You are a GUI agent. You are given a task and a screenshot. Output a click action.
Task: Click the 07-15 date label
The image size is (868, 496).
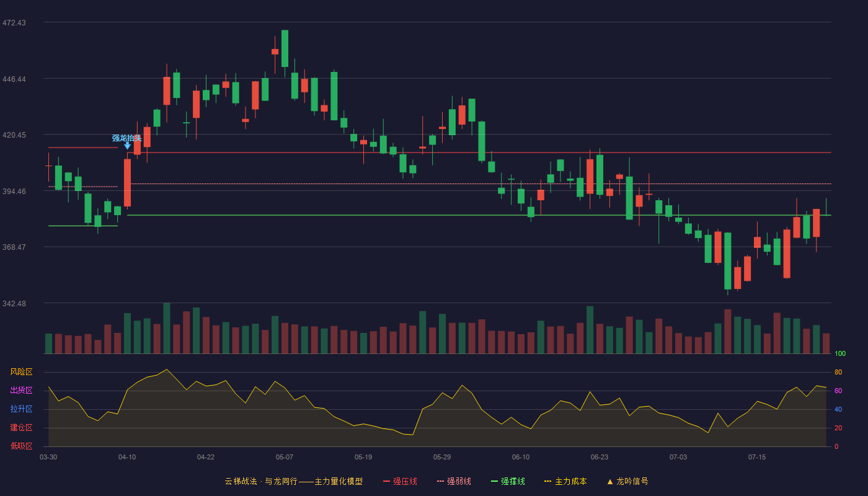click(x=757, y=457)
